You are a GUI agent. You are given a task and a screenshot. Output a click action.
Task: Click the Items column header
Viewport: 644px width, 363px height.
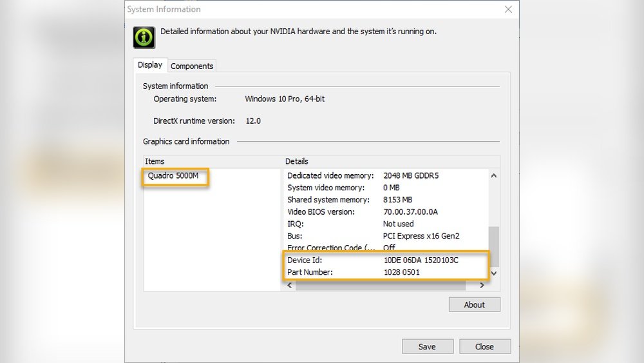coord(213,162)
